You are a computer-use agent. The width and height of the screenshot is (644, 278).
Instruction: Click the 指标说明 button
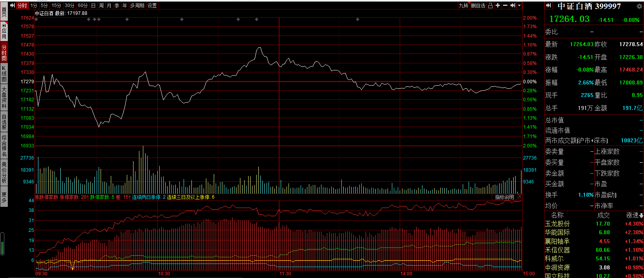[x=505, y=197]
